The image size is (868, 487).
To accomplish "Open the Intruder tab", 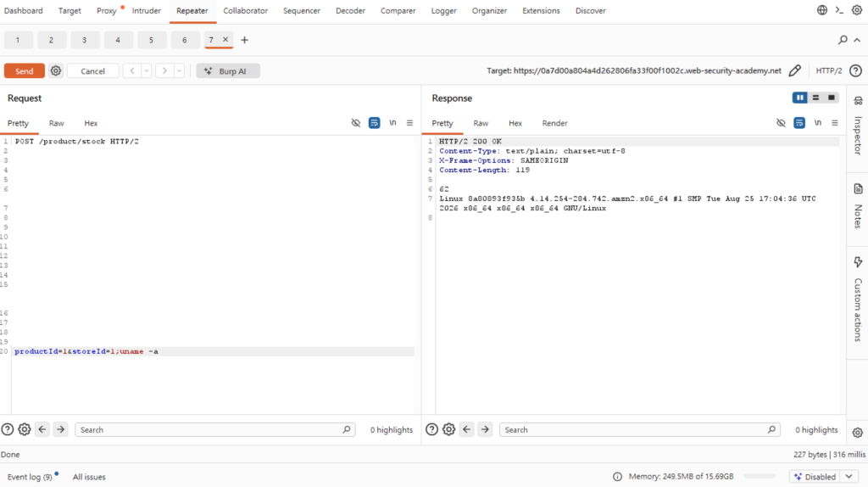I will point(146,10).
